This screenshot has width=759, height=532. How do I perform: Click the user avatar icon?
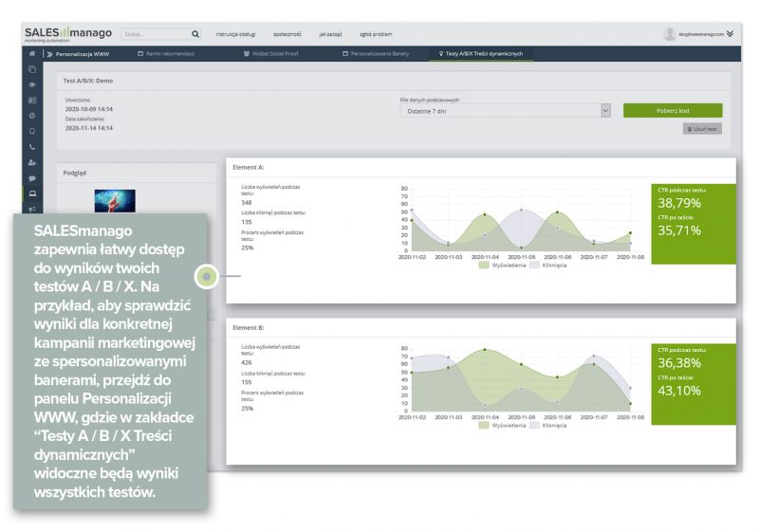coord(670,34)
